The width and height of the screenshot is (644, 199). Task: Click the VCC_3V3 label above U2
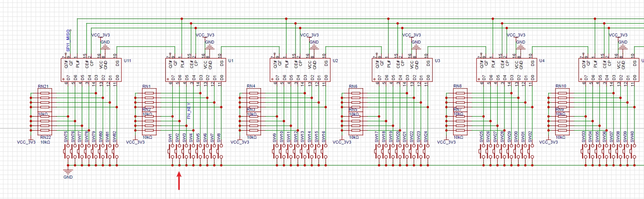click(x=309, y=35)
